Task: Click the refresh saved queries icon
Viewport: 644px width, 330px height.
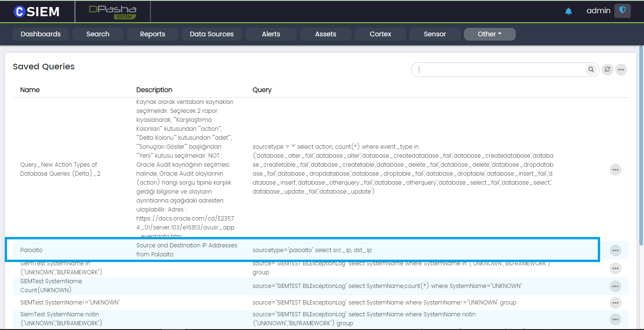Action: click(x=608, y=70)
